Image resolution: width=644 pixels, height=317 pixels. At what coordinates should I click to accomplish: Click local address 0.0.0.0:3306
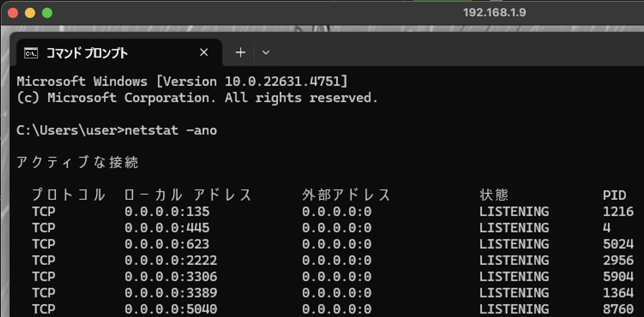[x=171, y=277]
